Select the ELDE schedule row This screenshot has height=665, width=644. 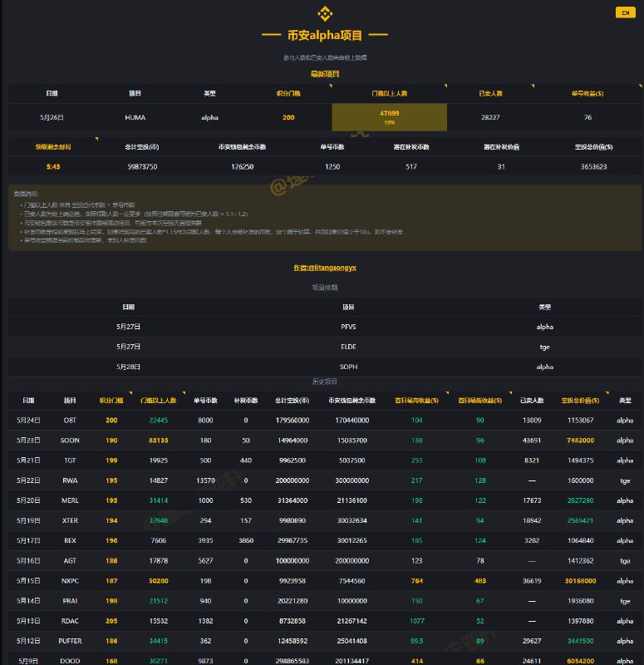pos(325,347)
